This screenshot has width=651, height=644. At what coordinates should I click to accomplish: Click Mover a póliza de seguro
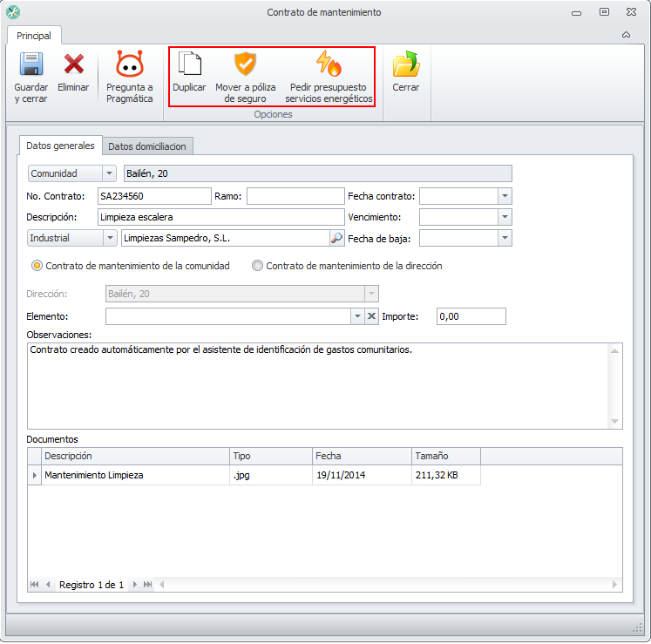pyautogui.click(x=246, y=77)
